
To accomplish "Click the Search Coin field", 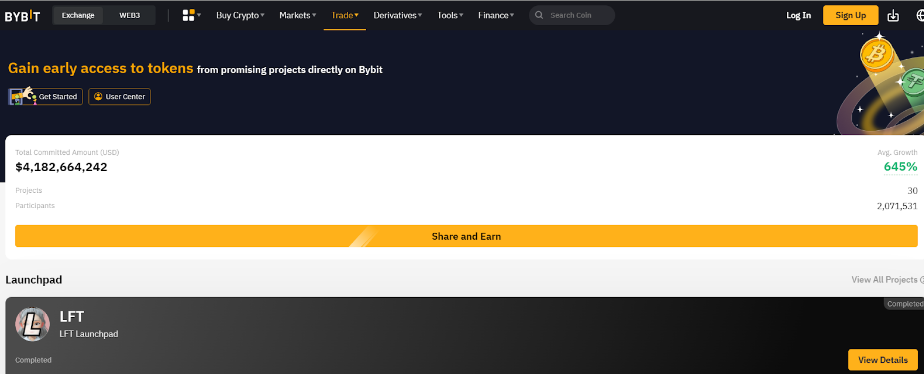I will pyautogui.click(x=572, y=15).
